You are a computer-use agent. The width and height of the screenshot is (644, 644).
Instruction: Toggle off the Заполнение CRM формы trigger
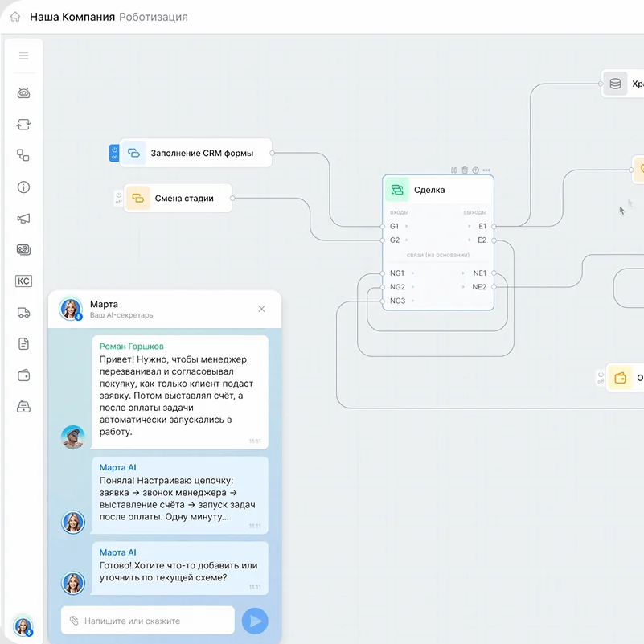(114, 153)
